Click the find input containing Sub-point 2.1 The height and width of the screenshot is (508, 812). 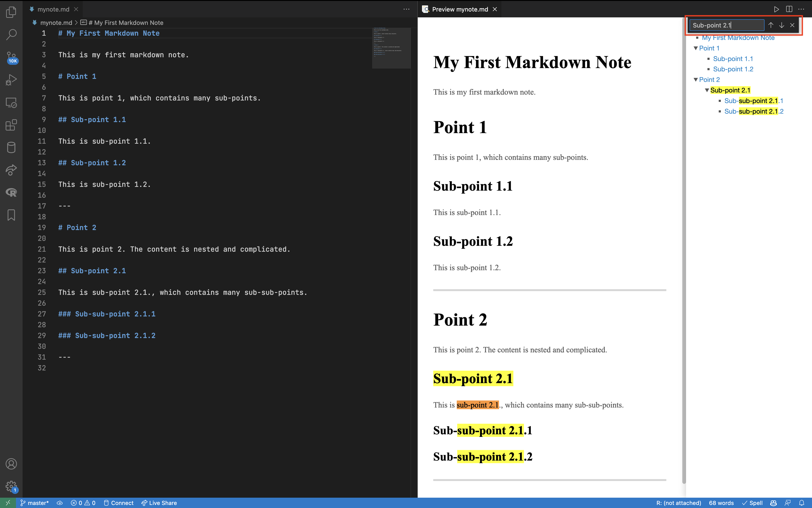pos(727,25)
